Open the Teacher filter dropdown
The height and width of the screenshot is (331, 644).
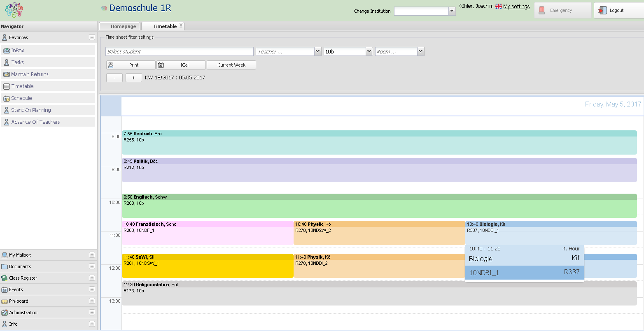(x=317, y=51)
